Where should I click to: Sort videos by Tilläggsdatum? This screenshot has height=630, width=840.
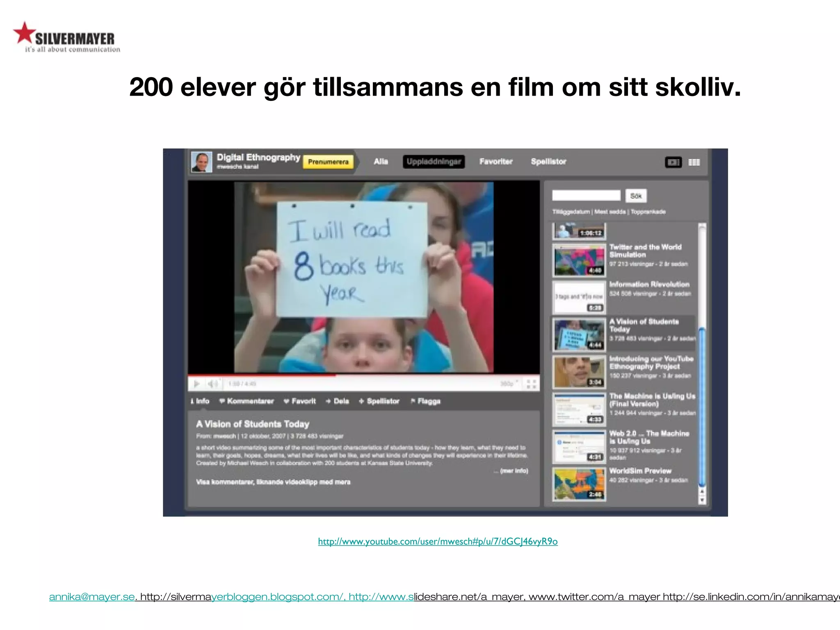click(x=571, y=212)
